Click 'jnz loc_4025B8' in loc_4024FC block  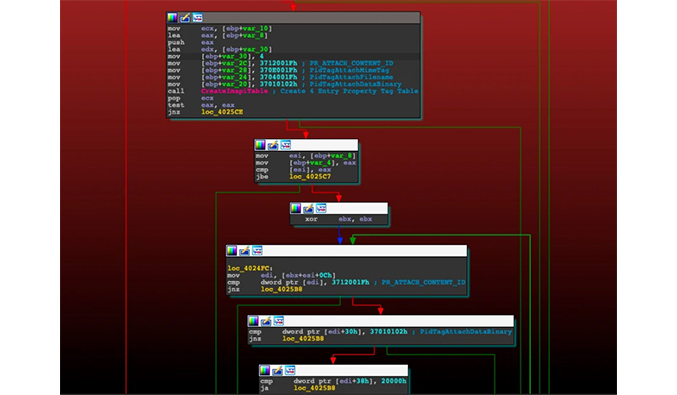point(265,289)
